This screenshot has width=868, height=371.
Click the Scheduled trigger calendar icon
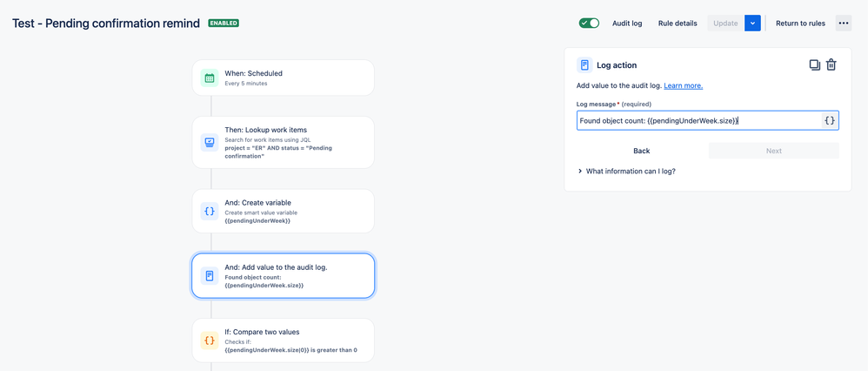coord(210,78)
